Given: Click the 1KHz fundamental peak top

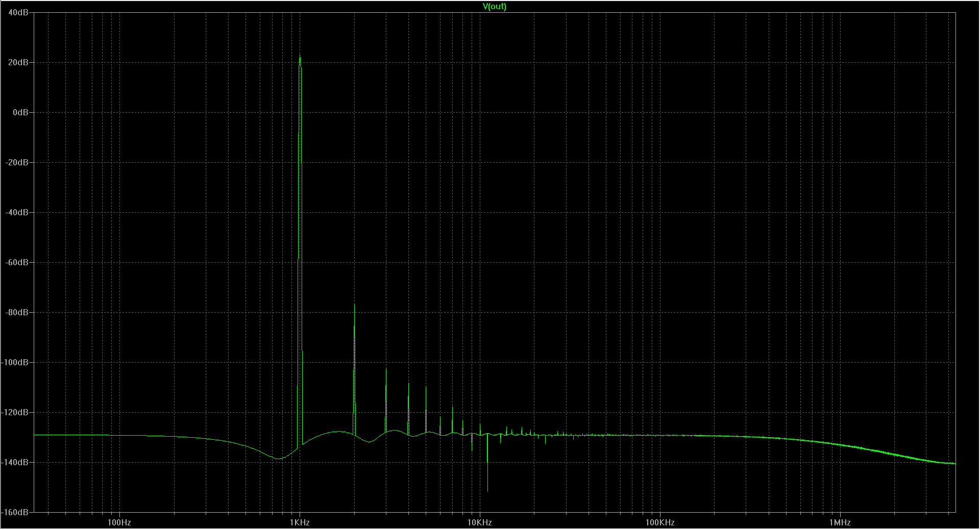Looking at the screenshot, I should tap(300, 55).
